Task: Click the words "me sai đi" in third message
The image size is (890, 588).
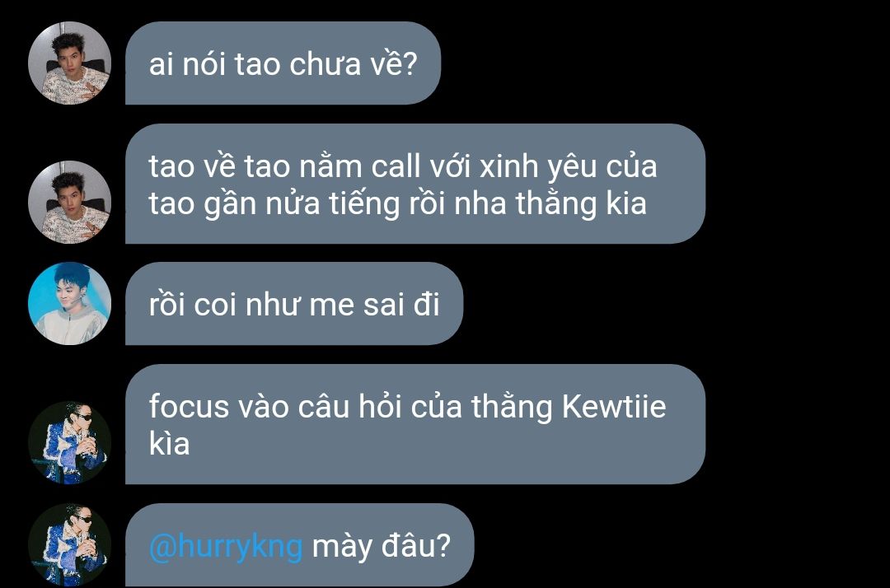Action: coord(375,305)
